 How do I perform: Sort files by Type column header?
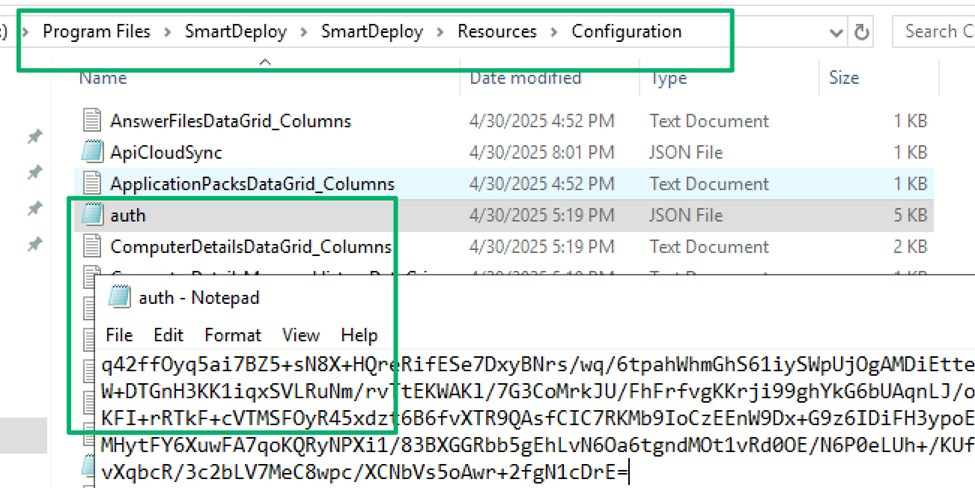click(668, 78)
